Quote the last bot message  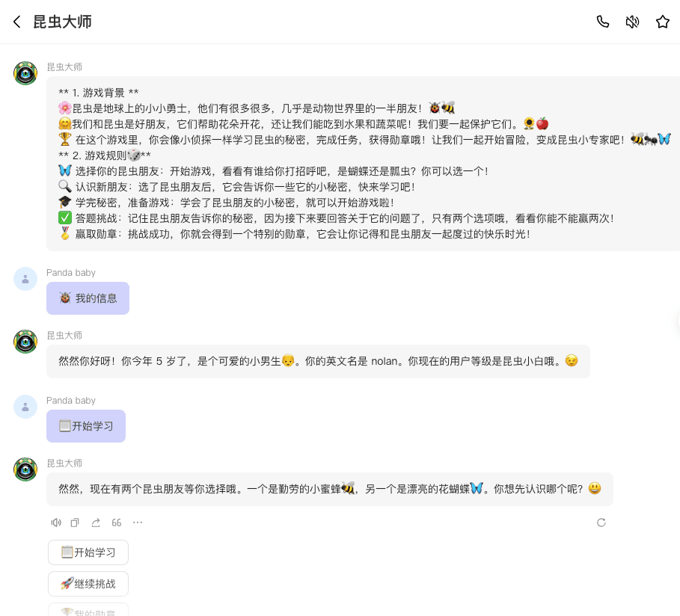click(x=117, y=523)
